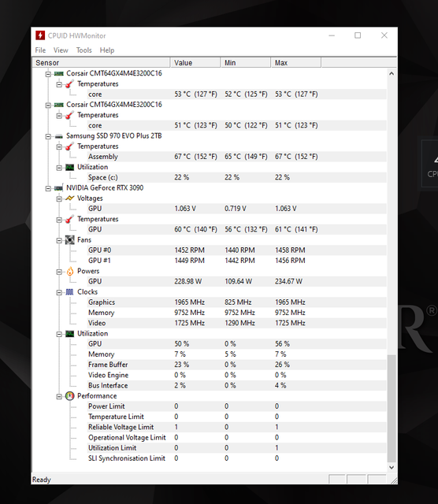The width and height of the screenshot is (438, 504).
Task: Click the NVIDIA GeForce RTX 3090 card icon
Action: 59,188
